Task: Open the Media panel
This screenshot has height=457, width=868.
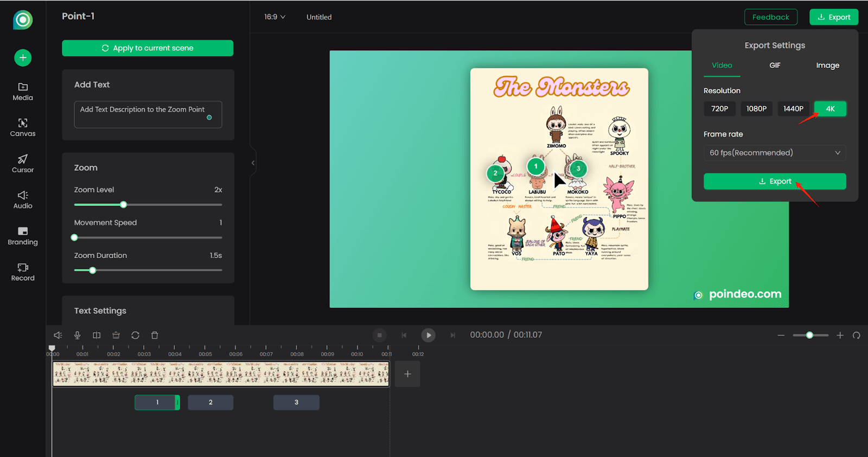Action: (x=23, y=92)
